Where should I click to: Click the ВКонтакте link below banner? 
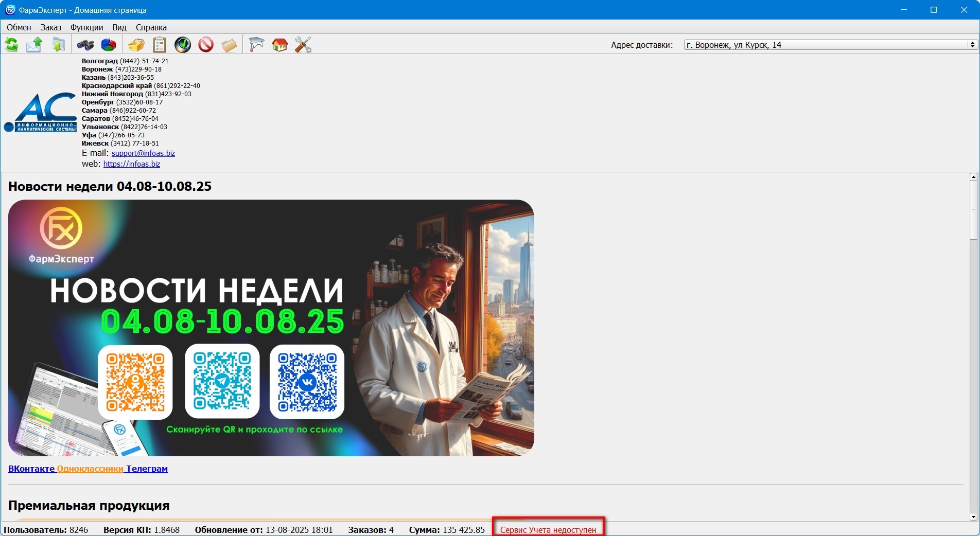tap(31, 469)
